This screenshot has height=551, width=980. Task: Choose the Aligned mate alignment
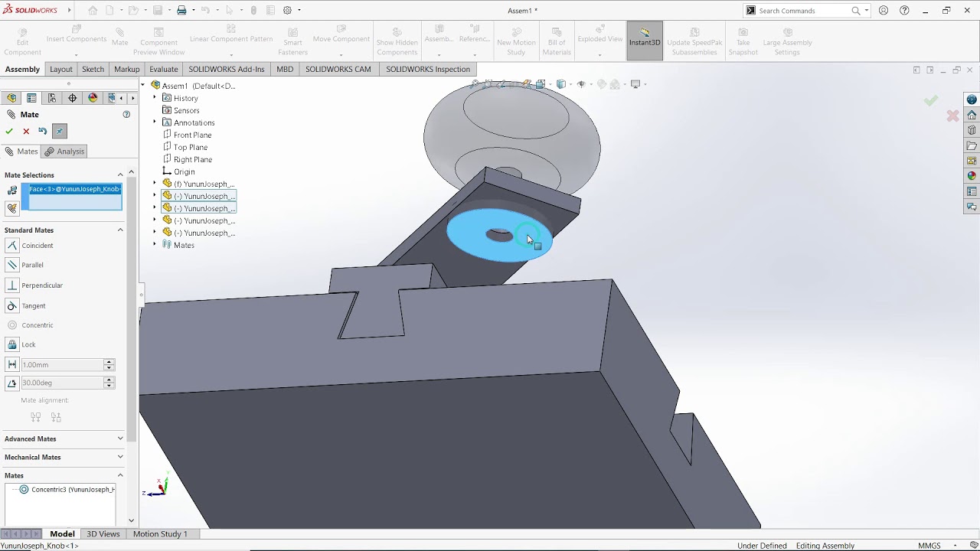click(x=35, y=417)
